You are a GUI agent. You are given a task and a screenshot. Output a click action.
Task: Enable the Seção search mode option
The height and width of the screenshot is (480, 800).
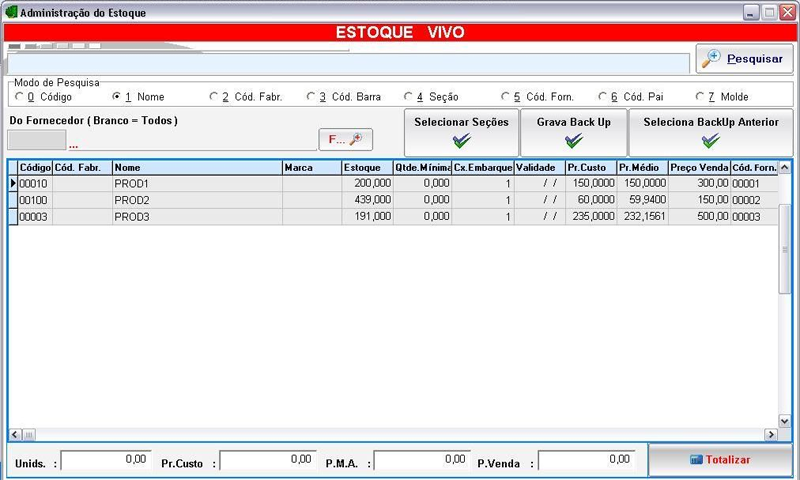click(408, 97)
